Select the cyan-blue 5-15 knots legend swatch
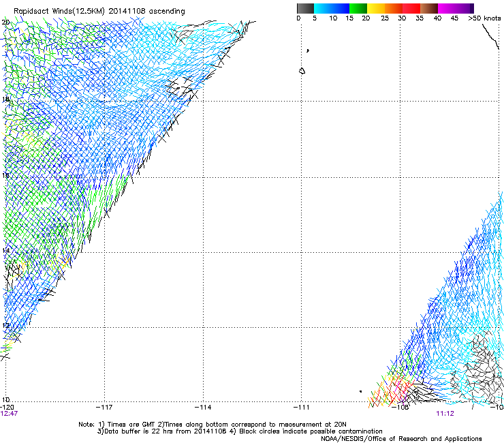 point(332,8)
